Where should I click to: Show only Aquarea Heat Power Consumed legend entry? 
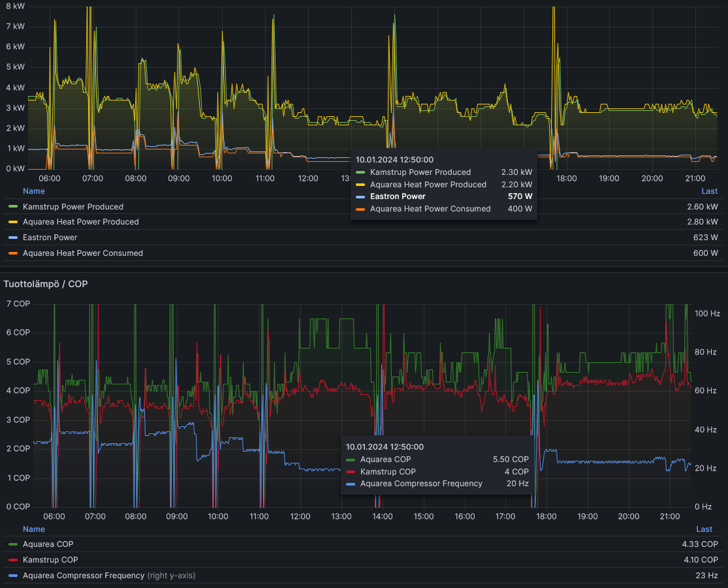coord(82,253)
